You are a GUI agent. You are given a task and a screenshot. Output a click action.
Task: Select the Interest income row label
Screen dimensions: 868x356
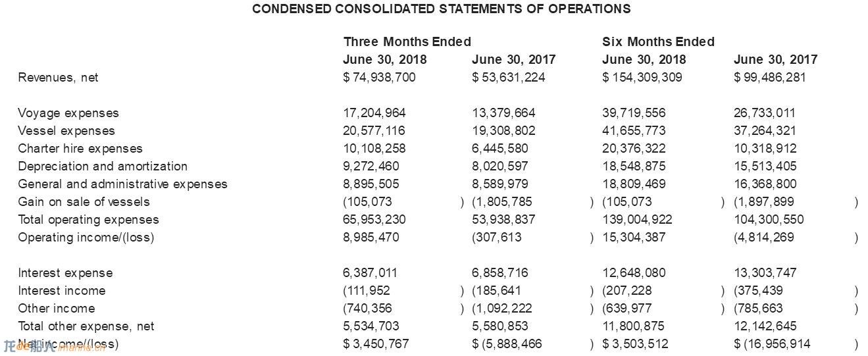pos(61,291)
